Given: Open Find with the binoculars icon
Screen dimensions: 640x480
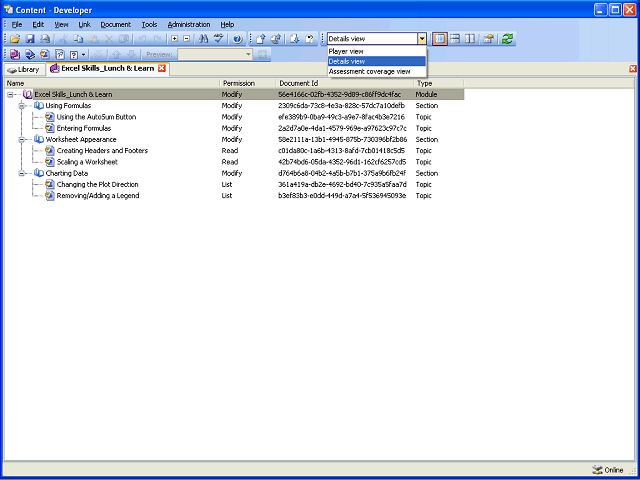Looking at the screenshot, I should point(203,39).
